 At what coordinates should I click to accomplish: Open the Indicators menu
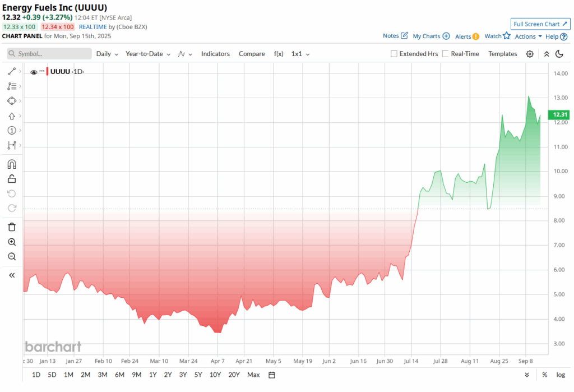(215, 54)
